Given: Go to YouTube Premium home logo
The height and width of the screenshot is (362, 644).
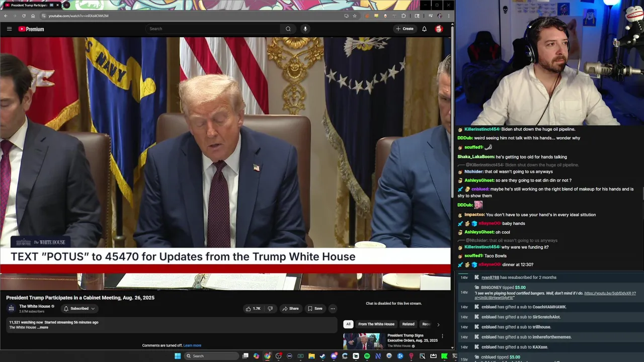Looking at the screenshot, I should [x=31, y=29].
